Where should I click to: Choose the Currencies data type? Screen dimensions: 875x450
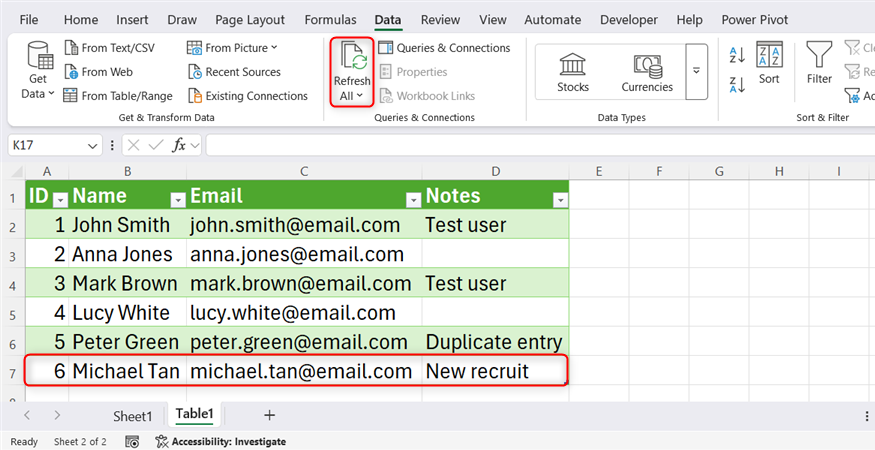point(647,73)
